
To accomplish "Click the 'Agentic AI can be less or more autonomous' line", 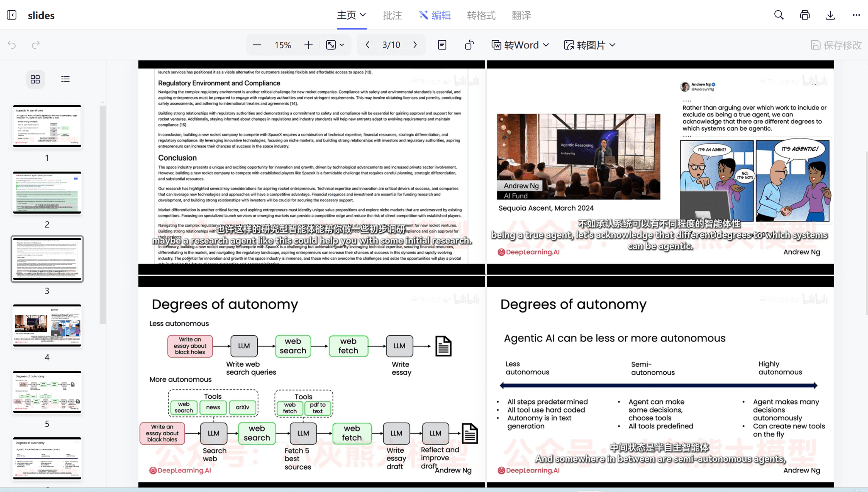I will pos(615,338).
